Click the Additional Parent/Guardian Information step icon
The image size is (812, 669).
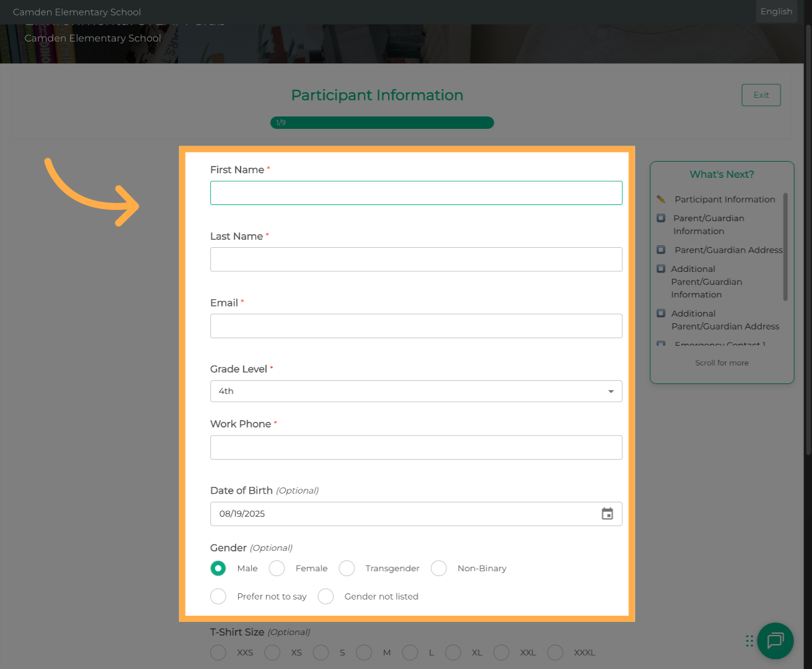click(x=661, y=269)
